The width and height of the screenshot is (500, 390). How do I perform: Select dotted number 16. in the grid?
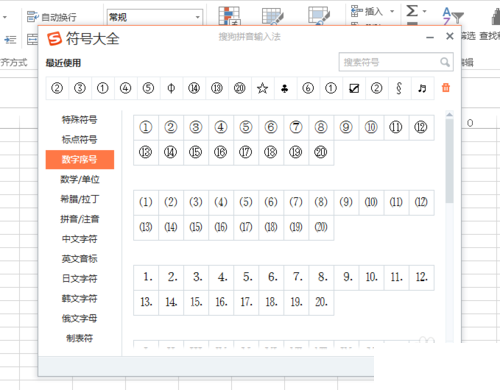221,302
